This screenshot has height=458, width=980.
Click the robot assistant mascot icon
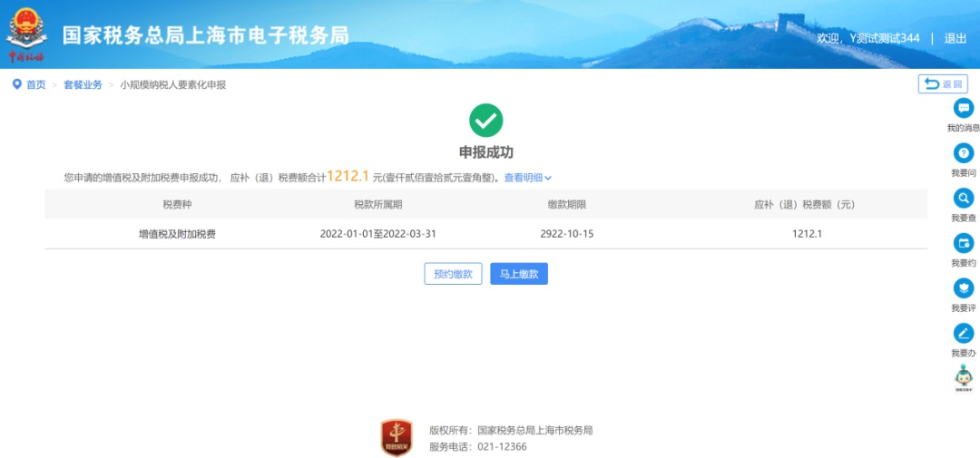tap(964, 378)
